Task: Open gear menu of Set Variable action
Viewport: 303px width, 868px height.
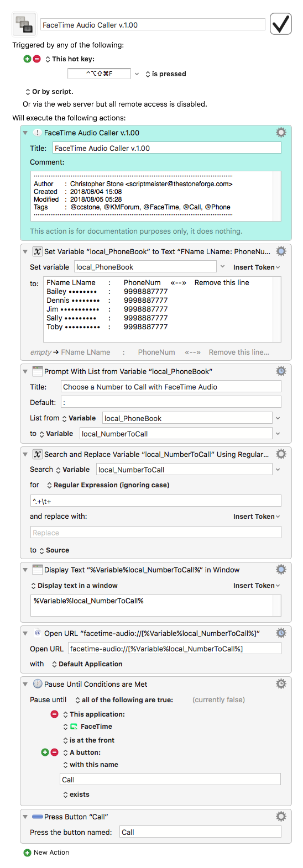Action: click(x=281, y=251)
